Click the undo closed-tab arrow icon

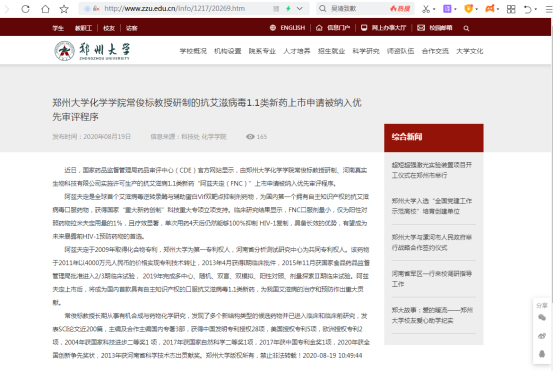click(528, 9)
